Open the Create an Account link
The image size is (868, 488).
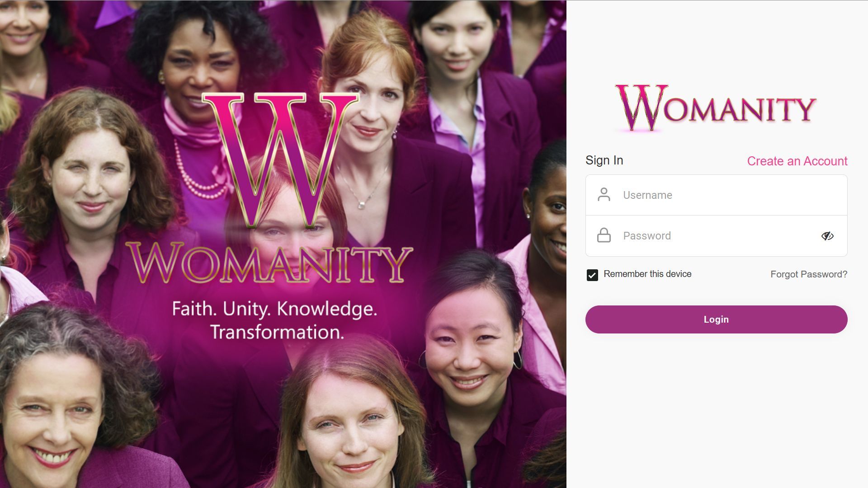[x=797, y=161]
